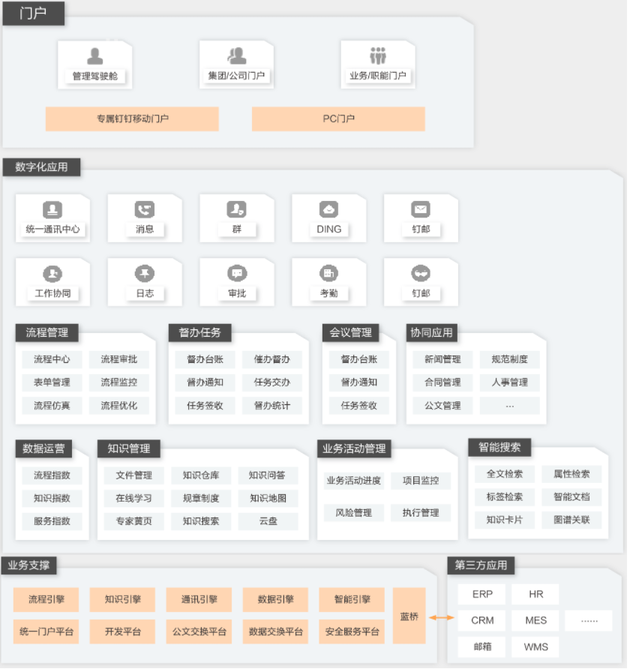630x672 pixels.
Task: Click the envelope icon above 钉邮
Action: [x=421, y=209]
